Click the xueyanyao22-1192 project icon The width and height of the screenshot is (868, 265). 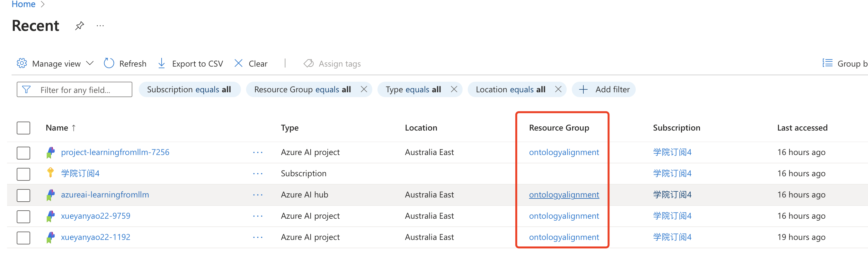(x=50, y=237)
